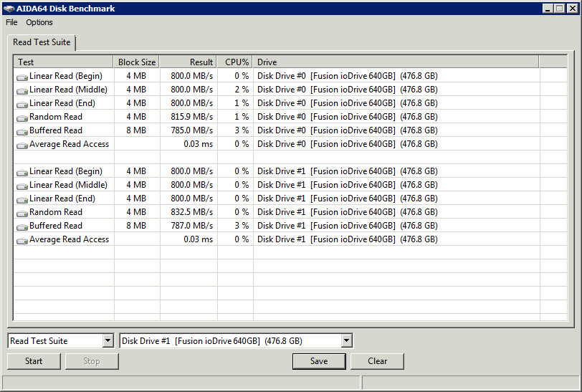582x392 pixels.
Task: Sort by the Result column header
Action: pos(189,62)
